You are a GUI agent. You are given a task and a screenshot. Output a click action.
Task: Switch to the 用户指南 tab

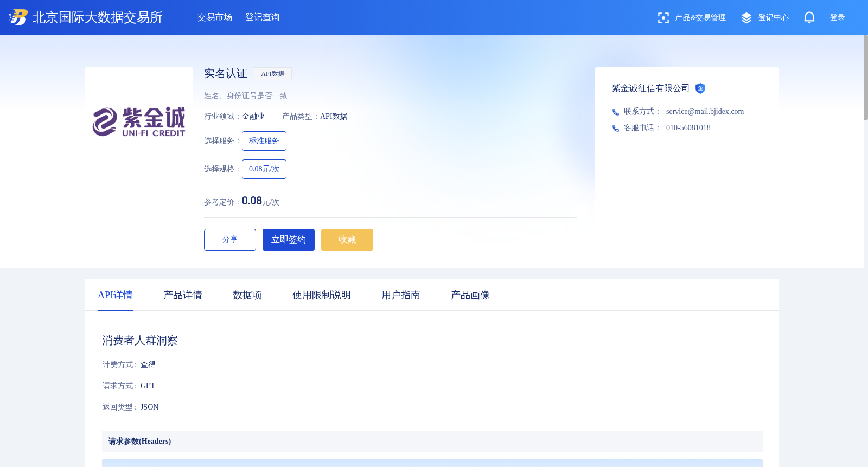tap(401, 295)
